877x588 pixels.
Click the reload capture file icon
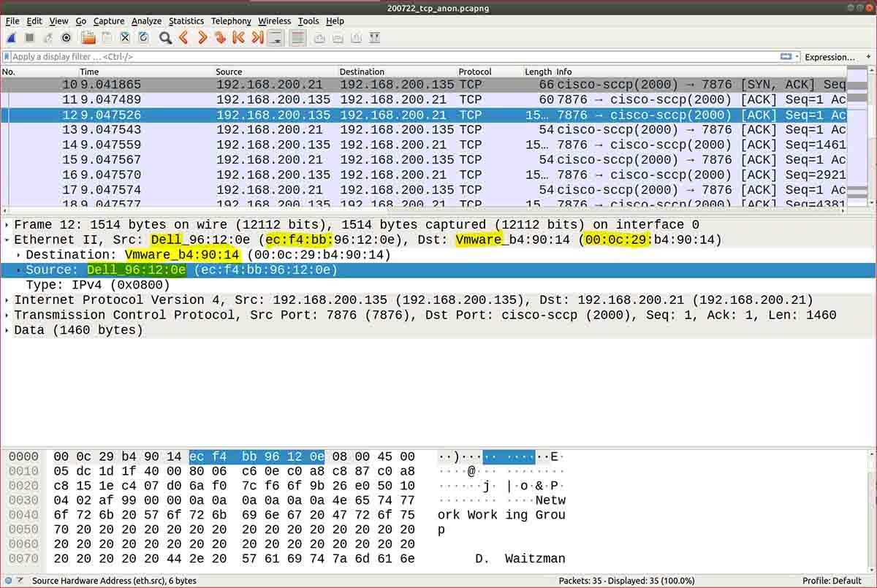(144, 38)
